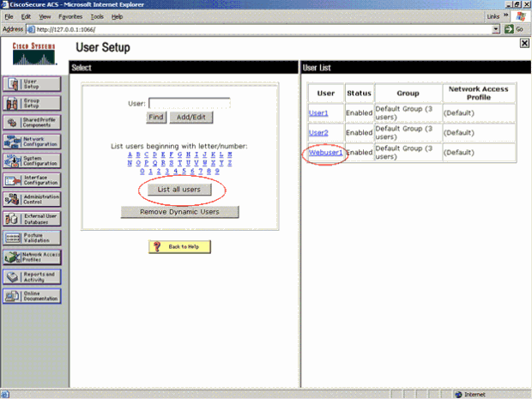List users beginning with letter A
532x399 pixels.
pyautogui.click(x=130, y=154)
